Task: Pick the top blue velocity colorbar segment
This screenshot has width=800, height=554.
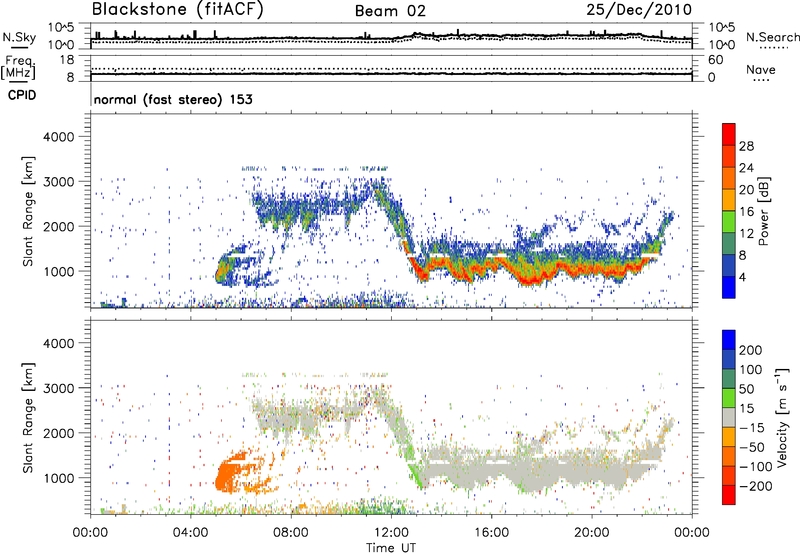Action: tap(729, 340)
